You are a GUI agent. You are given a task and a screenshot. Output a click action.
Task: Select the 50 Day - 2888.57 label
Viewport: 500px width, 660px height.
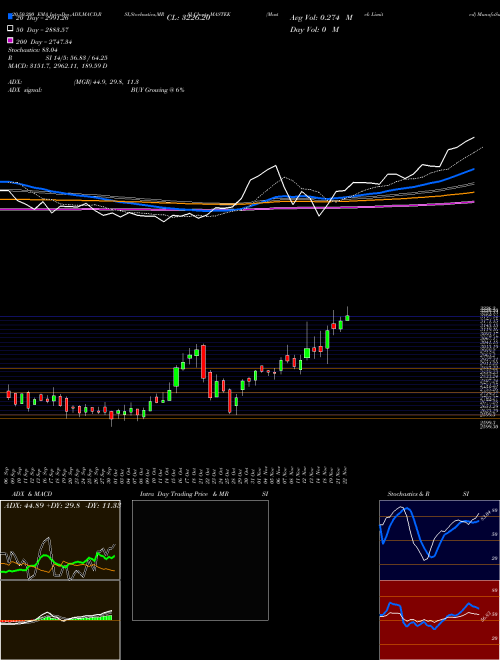(x=42, y=30)
